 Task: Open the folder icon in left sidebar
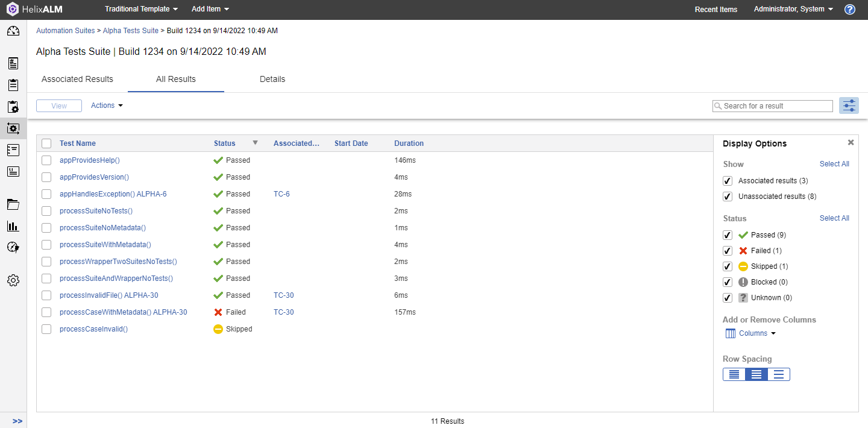[13, 204]
